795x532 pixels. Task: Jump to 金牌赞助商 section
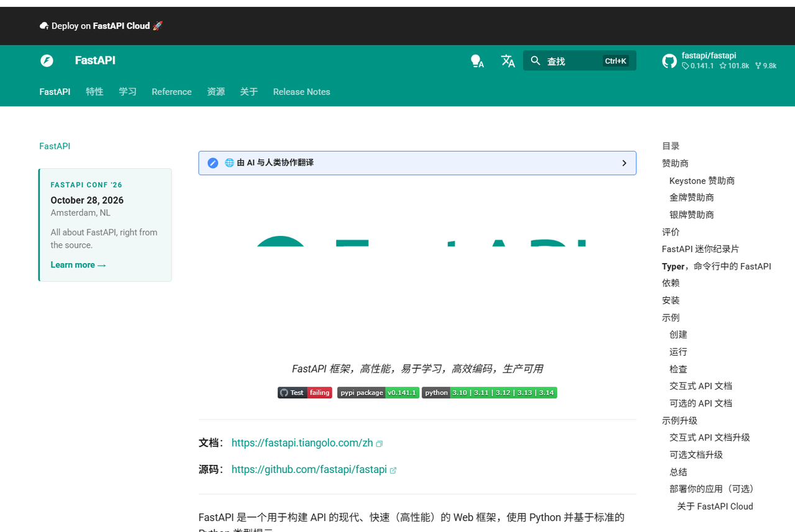[x=692, y=197]
